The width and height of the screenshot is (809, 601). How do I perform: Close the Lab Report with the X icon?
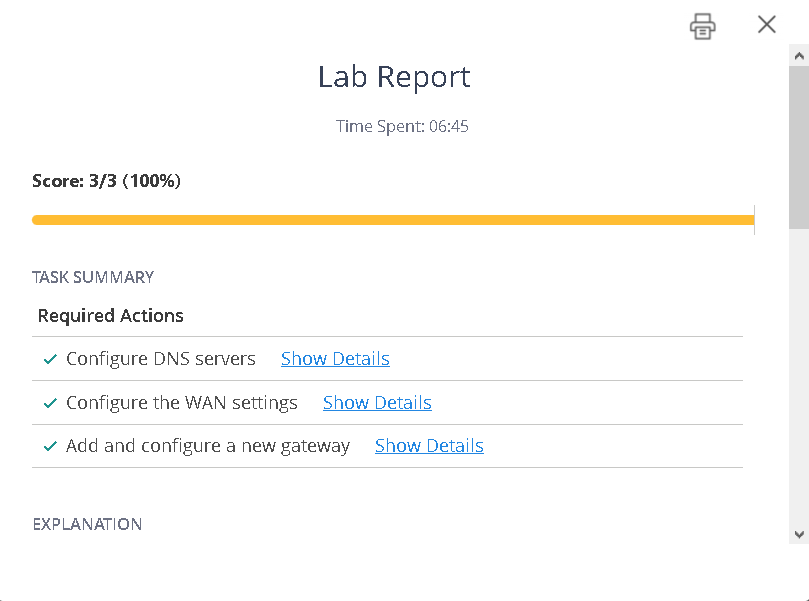click(767, 25)
